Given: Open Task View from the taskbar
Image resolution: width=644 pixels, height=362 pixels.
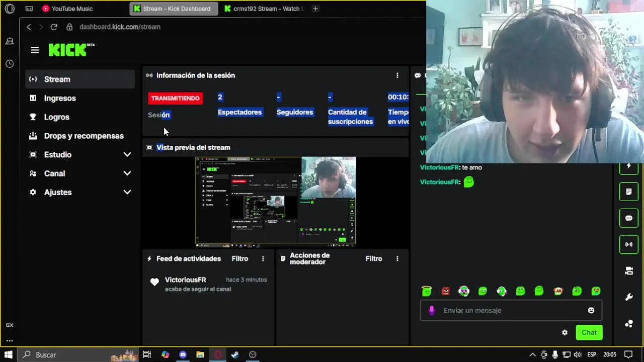Looking at the screenshot, I should 147,354.
